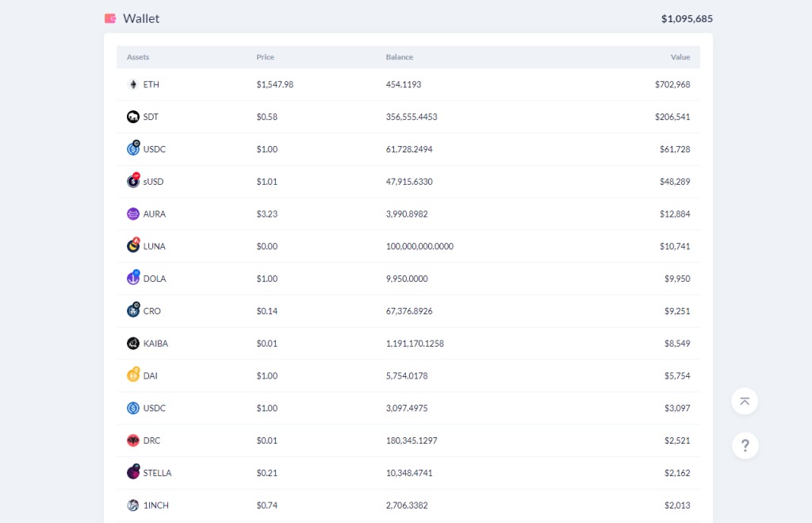This screenshot has height=523, width=812.
Task: Click the Value column header
Action: [x=680, y=57]
